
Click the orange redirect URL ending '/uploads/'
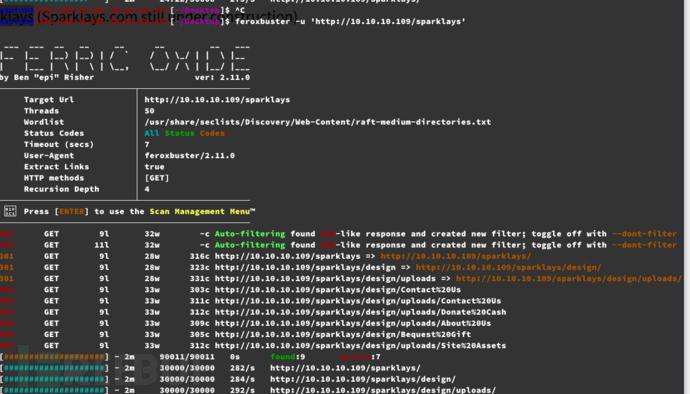[x=569, y=279]
